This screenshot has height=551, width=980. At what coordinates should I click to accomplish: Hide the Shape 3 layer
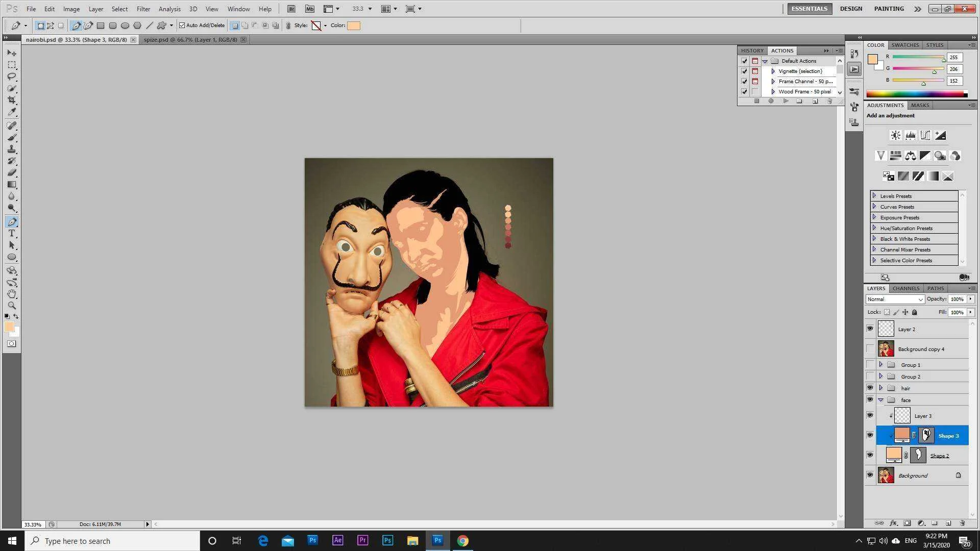(x=870, y=436)
